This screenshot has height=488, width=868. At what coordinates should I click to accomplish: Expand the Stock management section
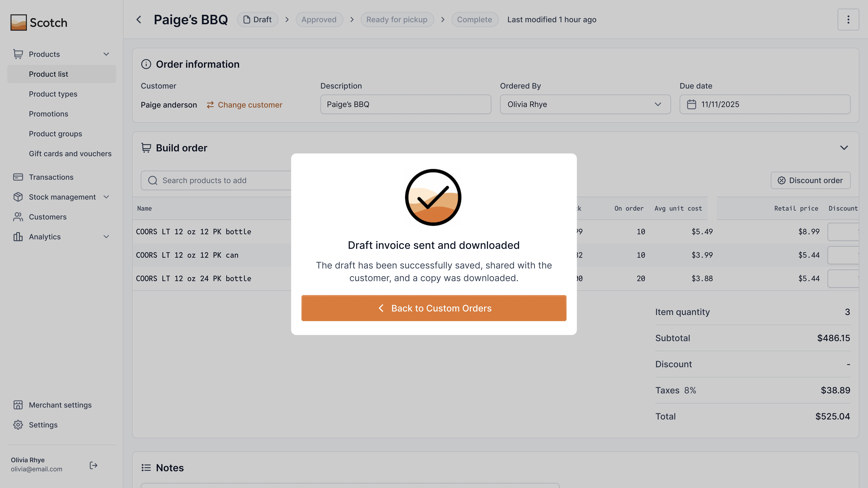(106, 197)
